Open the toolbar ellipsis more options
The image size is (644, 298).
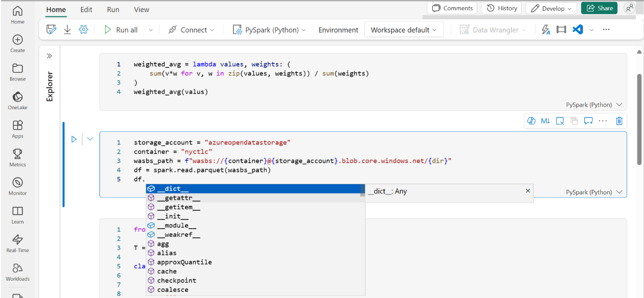click(x=606, y=30)
